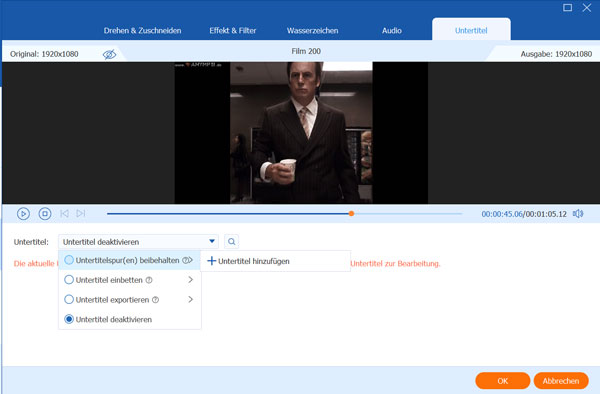Open the Untertitel deaktivieren combo box
This screenshot has width=600, height=394.
tap(138, 241)
